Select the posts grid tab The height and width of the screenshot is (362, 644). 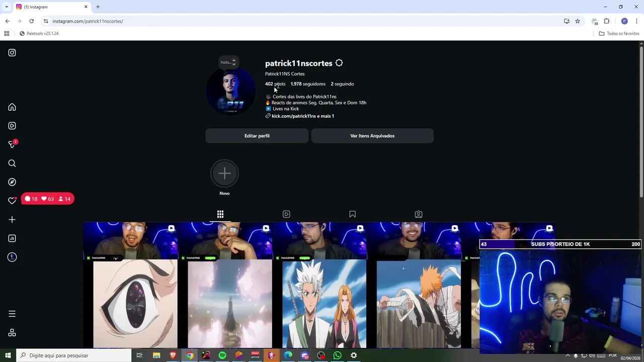[220, 214]
